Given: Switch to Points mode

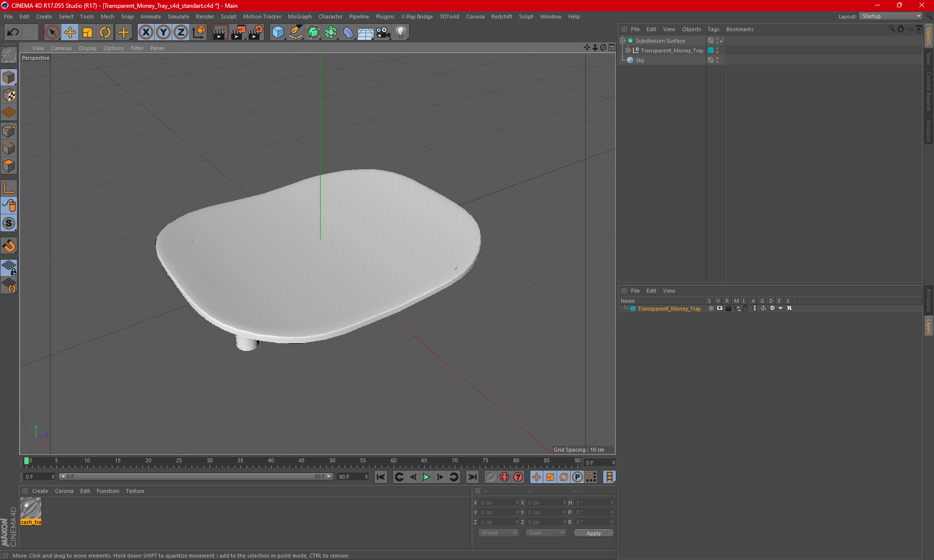Looking at the screenshot, I should click(x=9, y=131).
